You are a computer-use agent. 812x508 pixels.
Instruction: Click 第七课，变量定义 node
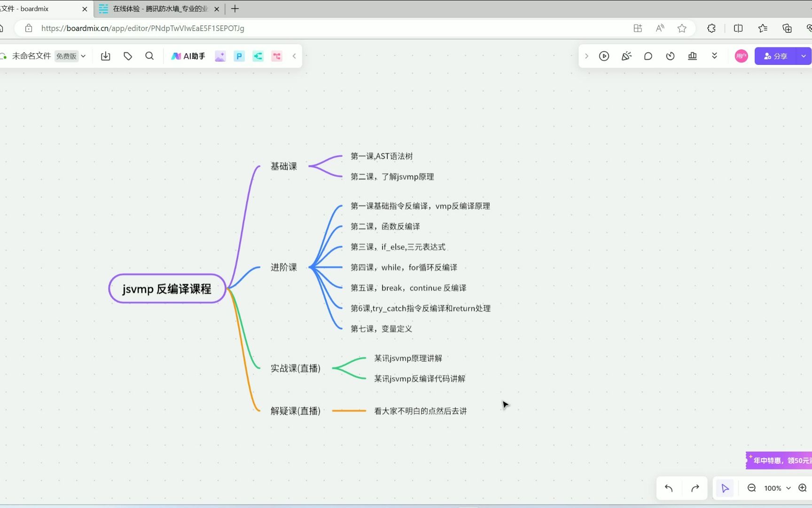tap(382, 329)
